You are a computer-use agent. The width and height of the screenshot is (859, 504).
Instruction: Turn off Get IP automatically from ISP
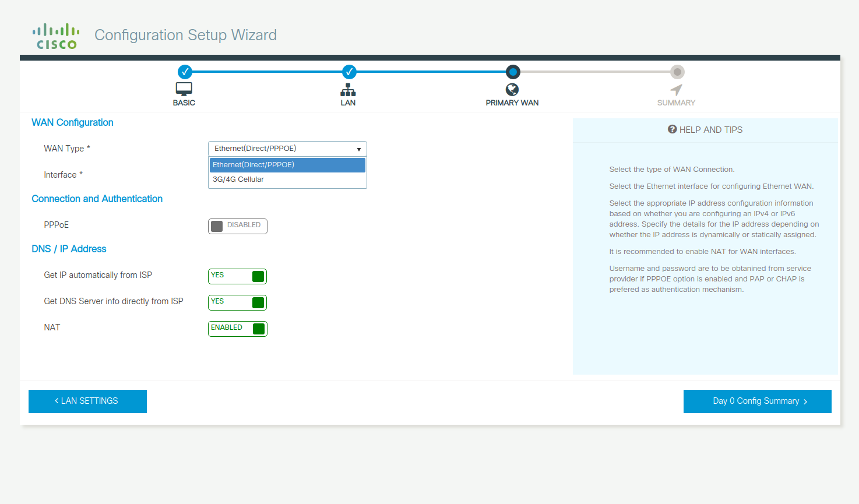pyautogui.click(x=237, y=276)
